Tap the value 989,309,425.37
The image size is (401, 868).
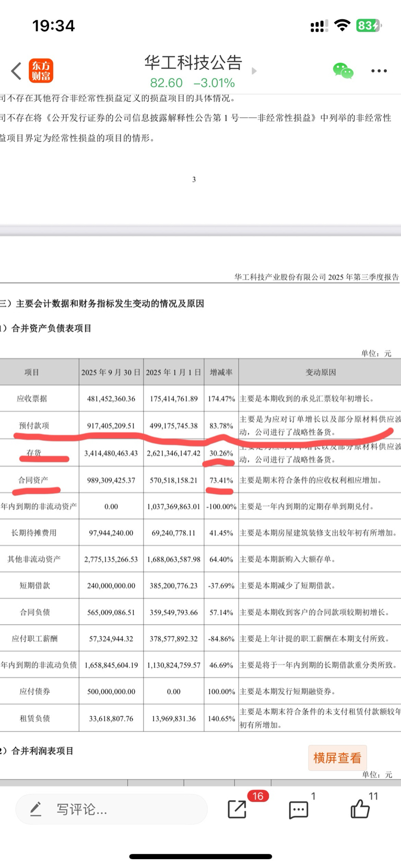pyautogui.click(x=111, y=480)
